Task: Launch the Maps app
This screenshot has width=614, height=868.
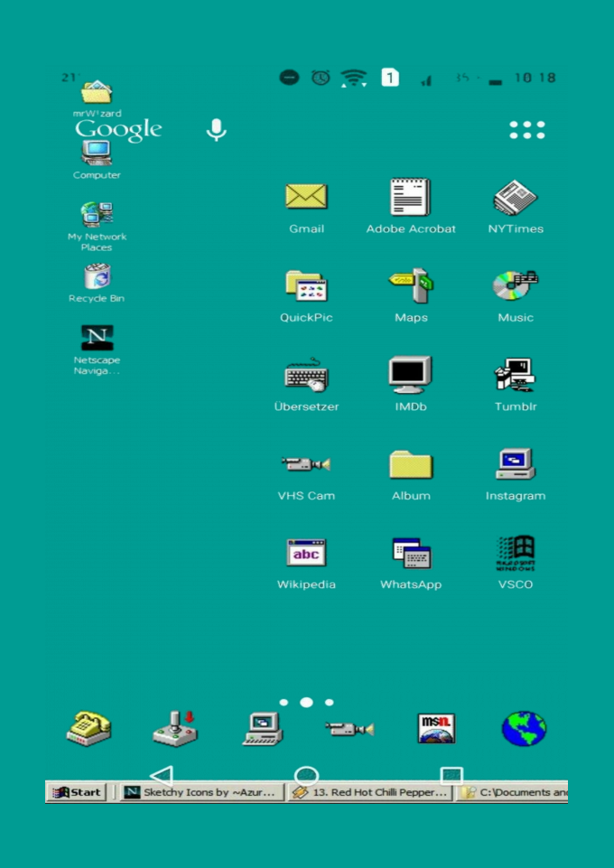Action: [x=411, y=285]
